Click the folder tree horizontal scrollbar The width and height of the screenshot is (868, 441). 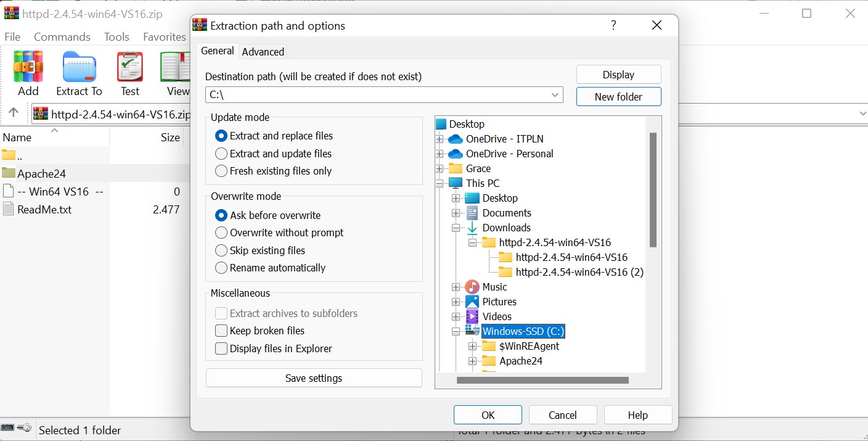[542, 381]
